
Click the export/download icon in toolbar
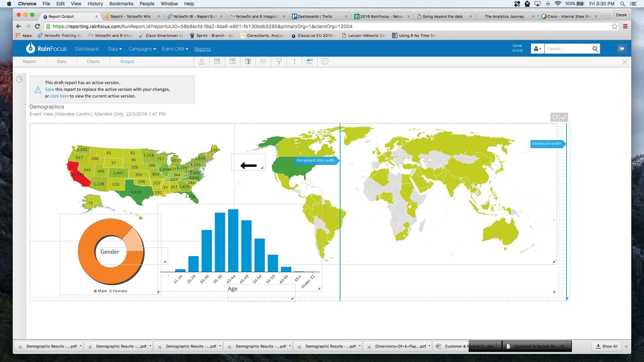click(202, 61)
